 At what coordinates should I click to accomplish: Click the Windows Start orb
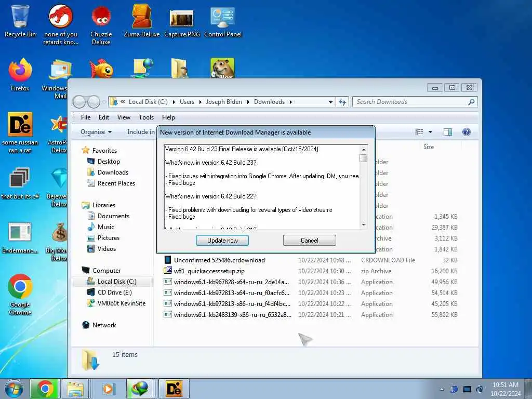14,389
